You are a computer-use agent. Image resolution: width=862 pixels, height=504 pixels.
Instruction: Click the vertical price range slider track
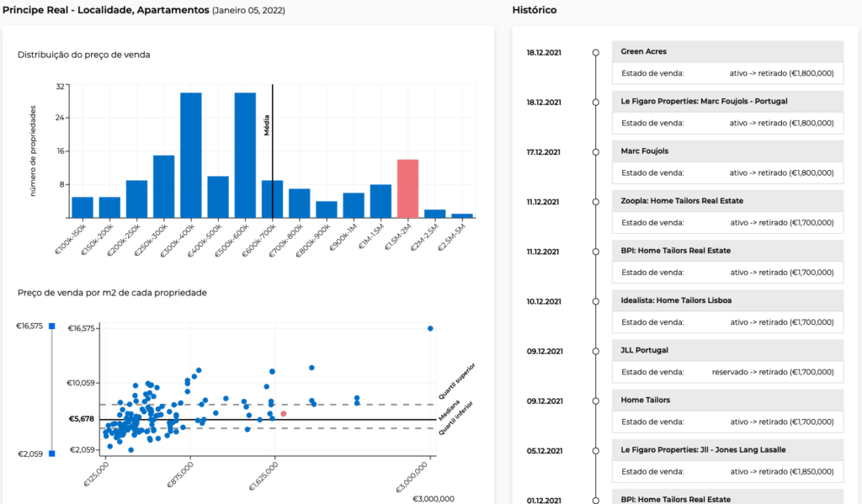click(52, 390)
